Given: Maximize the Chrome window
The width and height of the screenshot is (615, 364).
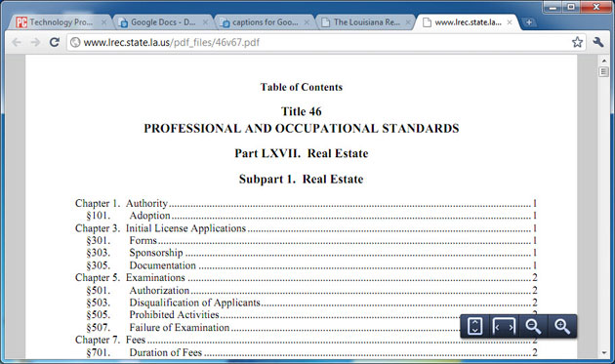Looking at the screenshot, I should pyautogui.click(x=571, y=7).
